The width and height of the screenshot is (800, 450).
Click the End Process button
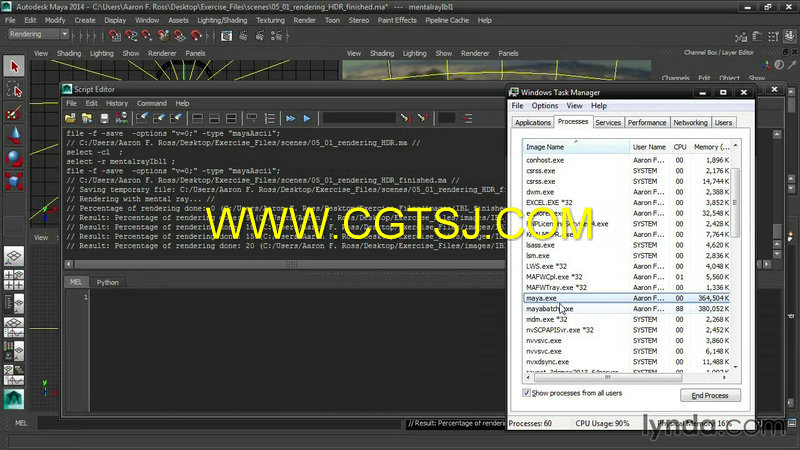click(x=710, y=395)
